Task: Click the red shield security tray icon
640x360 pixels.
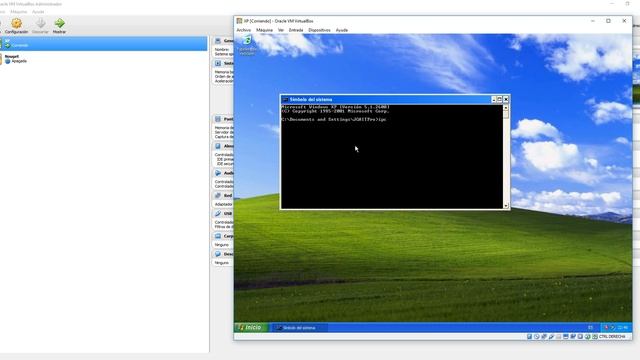Action: pyautogui.click(x=607, y=327)
